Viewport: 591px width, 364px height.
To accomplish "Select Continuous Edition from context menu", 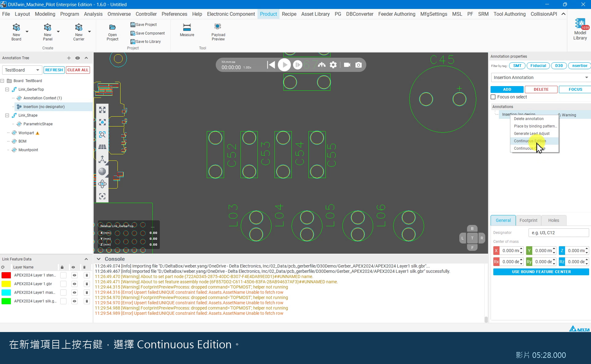I will [x=535, y=141].
